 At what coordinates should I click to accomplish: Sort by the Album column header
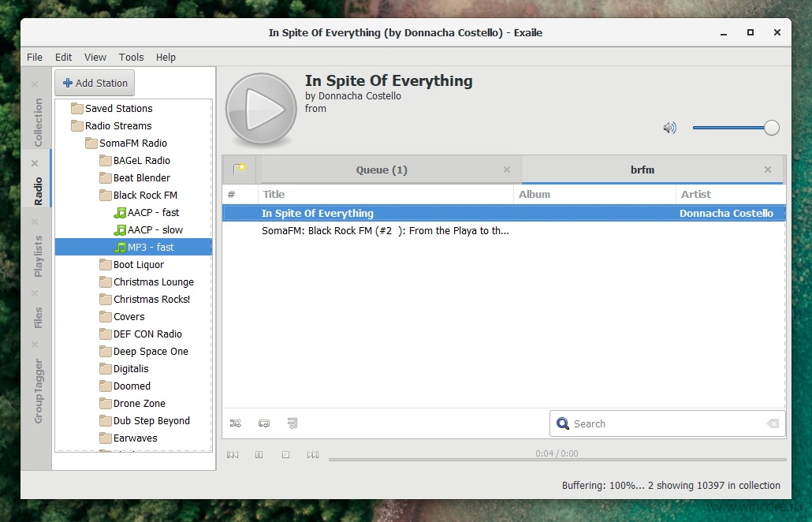(x=594, y=194)
